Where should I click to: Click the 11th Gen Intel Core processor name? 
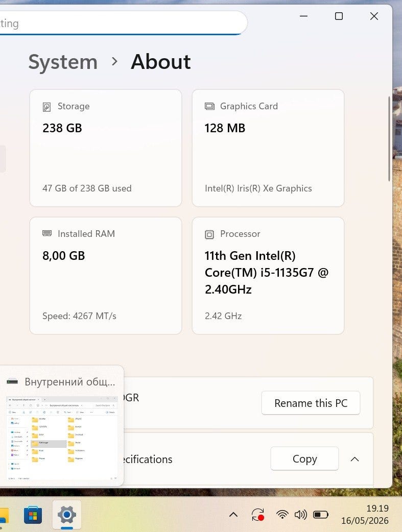point(267,273)
